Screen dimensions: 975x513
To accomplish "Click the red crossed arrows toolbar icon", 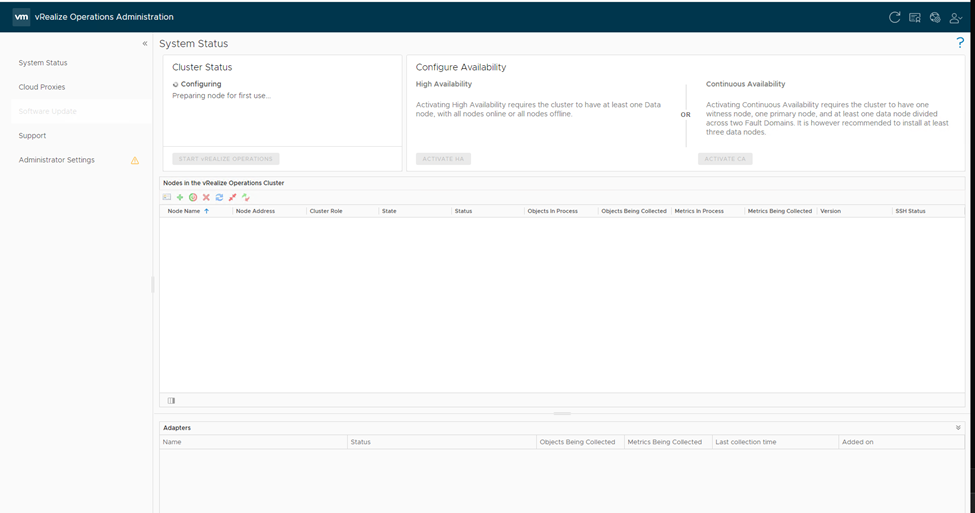I will click(233, 197).
